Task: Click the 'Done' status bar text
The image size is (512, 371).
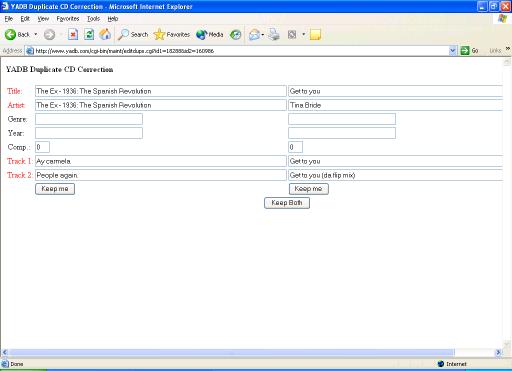Action: 17,364
